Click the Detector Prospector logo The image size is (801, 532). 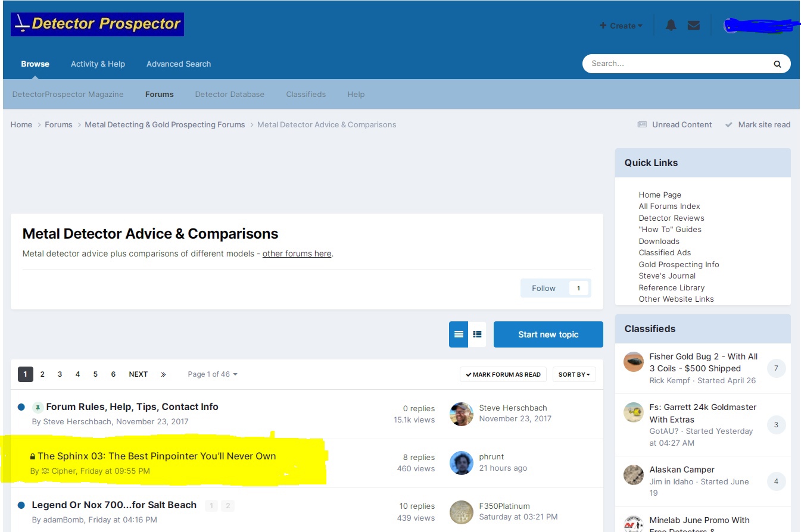97,24
